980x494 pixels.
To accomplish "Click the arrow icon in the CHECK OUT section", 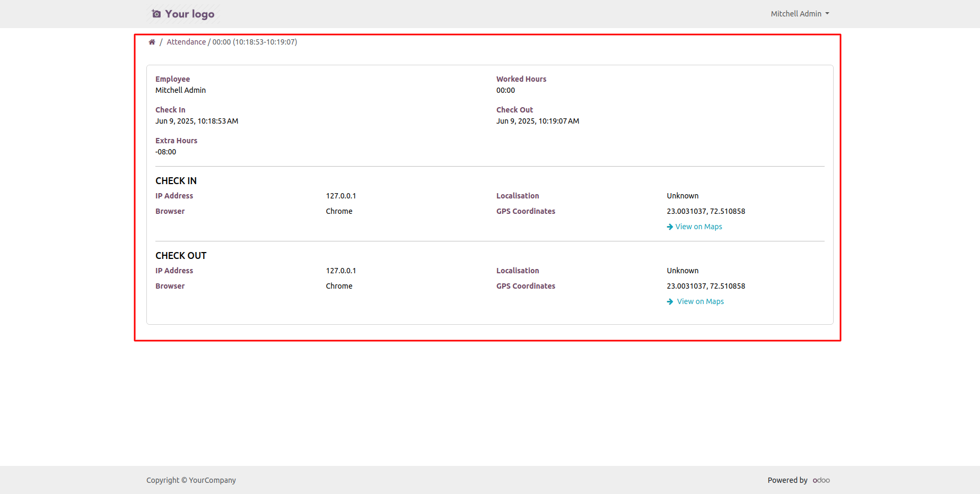I will point(670,302).
